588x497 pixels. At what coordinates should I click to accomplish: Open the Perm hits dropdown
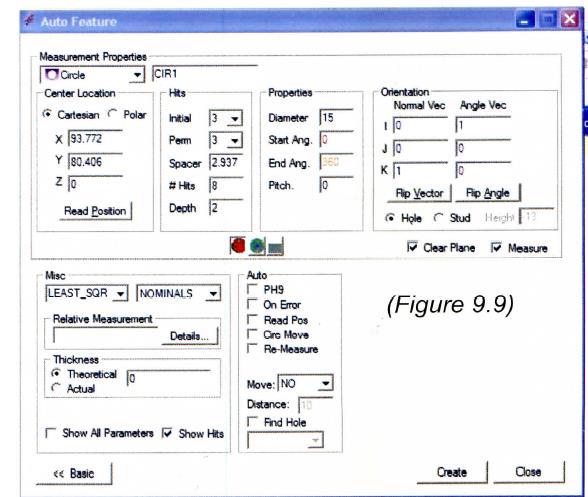click(x=235, y=141)
